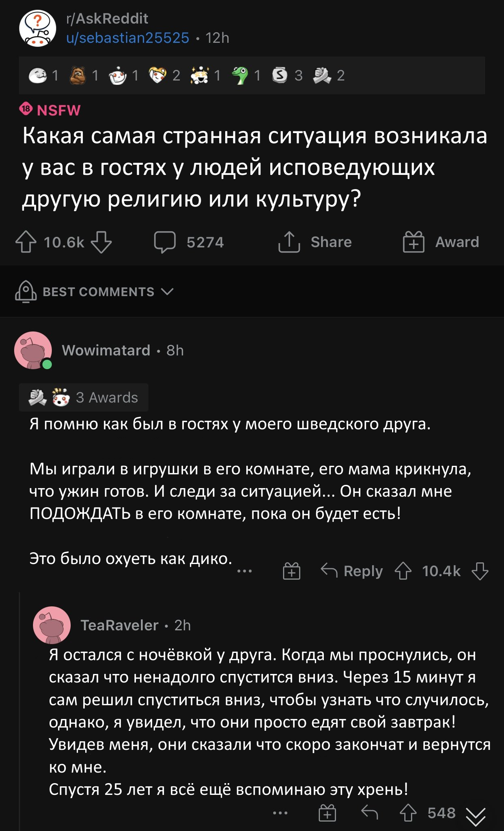Open Wowimatard's user avatar
Screen dimensions: 504x831
33,350
